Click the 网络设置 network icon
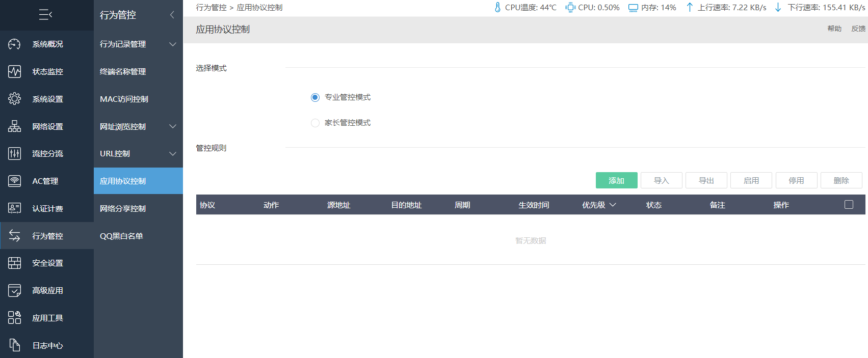The width and height of the screenshot is (868, 358). [x=14, y=126]
